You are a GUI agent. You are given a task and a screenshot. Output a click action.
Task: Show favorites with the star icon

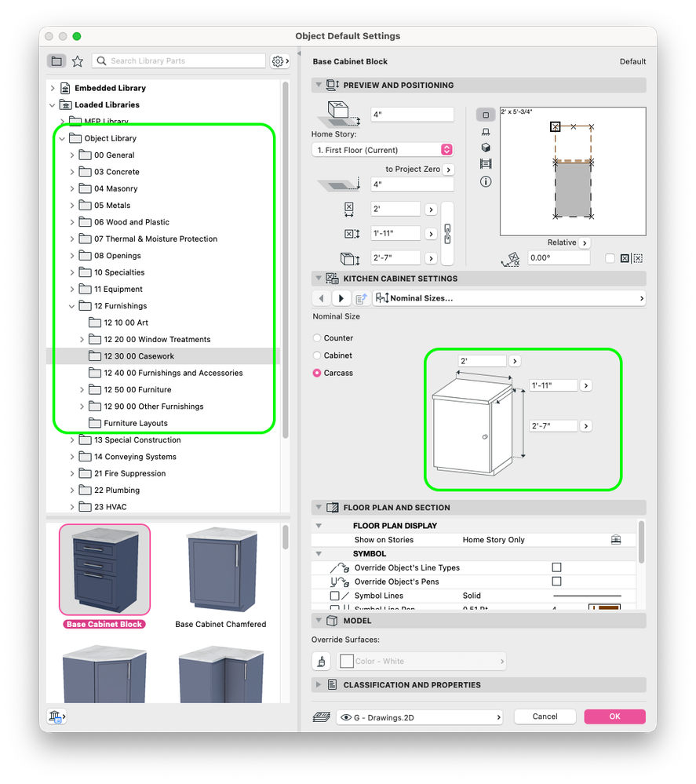[x=78, y=61]
